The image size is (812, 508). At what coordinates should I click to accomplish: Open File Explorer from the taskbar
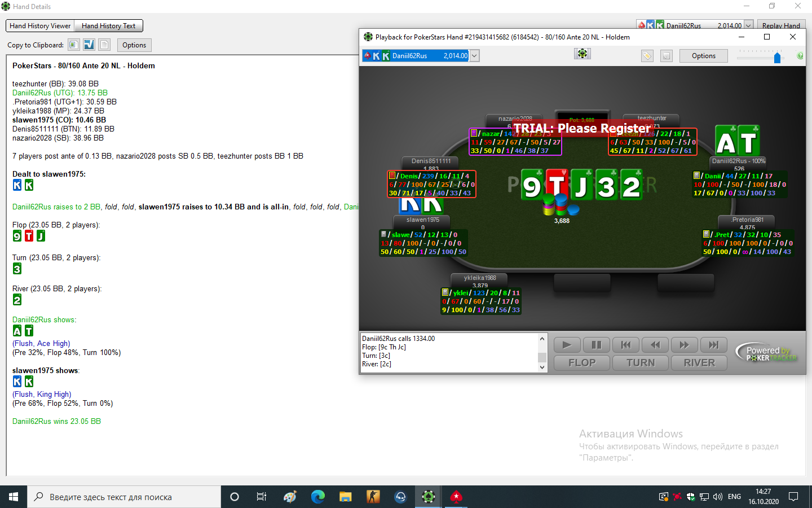coord(346,497)
